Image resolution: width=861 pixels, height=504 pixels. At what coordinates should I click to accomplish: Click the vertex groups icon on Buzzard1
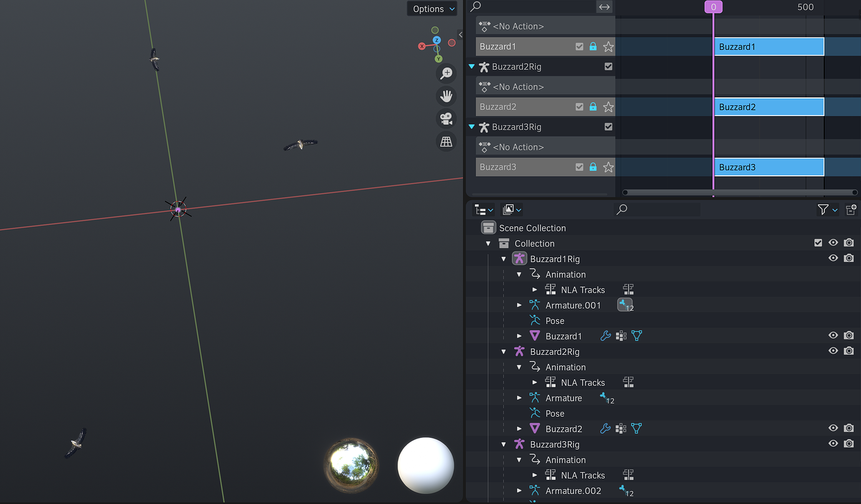pyautogui.click(x=621, y=336)
